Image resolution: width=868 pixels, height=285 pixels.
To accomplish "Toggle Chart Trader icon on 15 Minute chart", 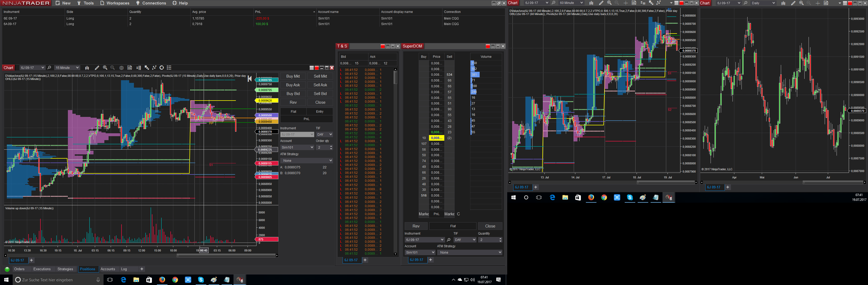I will coord(138,68).
